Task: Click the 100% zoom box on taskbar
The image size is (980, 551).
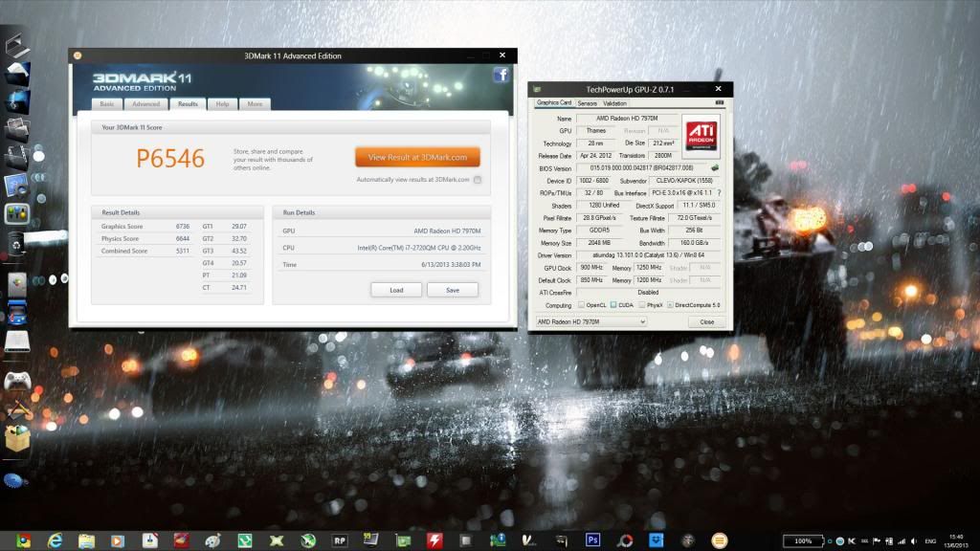Action: click(803, 541)
